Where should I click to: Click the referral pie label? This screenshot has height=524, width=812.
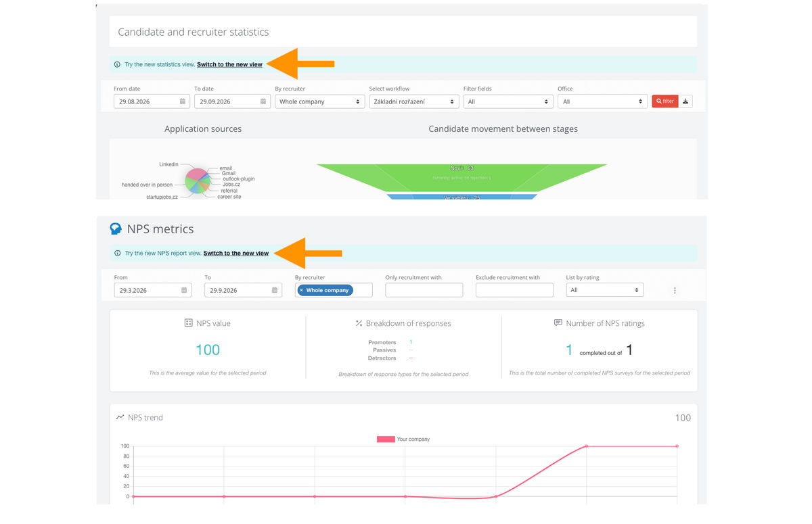click(229, 191)
